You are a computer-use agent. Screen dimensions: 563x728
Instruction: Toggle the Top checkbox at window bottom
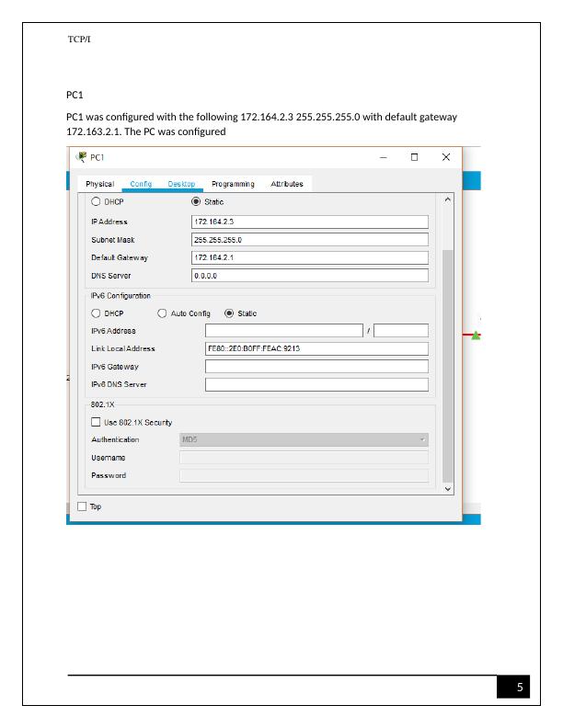(x=82, y=506)
